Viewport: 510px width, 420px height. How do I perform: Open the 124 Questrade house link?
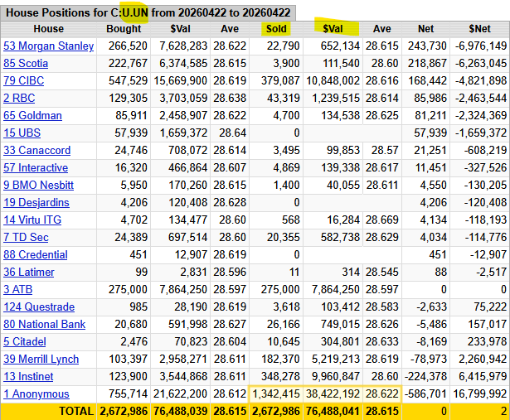[39, 307]
